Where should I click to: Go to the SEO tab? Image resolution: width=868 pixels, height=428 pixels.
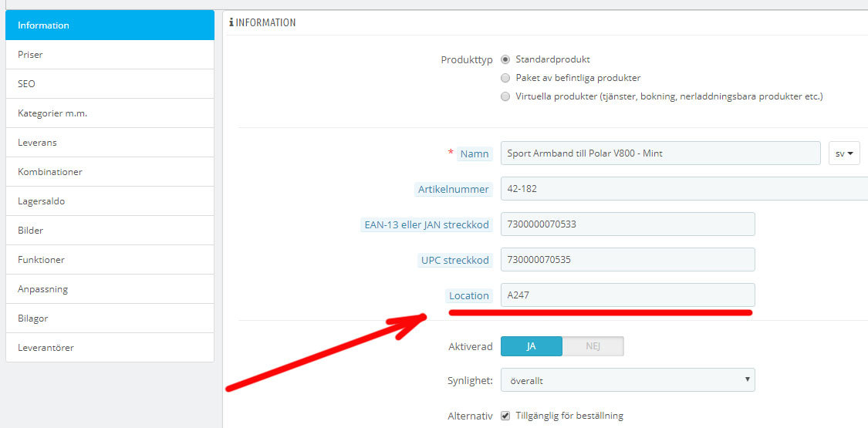tap(110, 84)
